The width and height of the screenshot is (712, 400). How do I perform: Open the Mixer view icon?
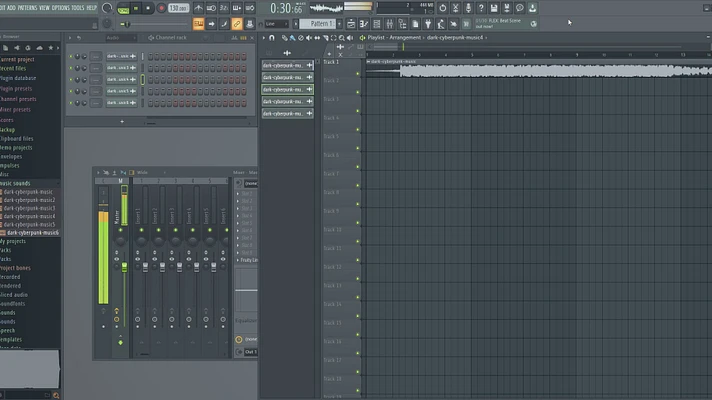coord(389,24)
